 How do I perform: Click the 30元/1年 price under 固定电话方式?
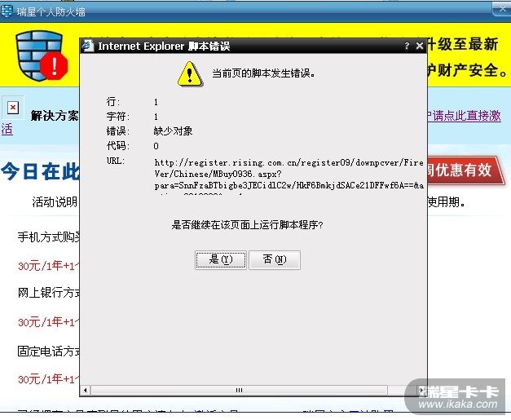[48, 379]
